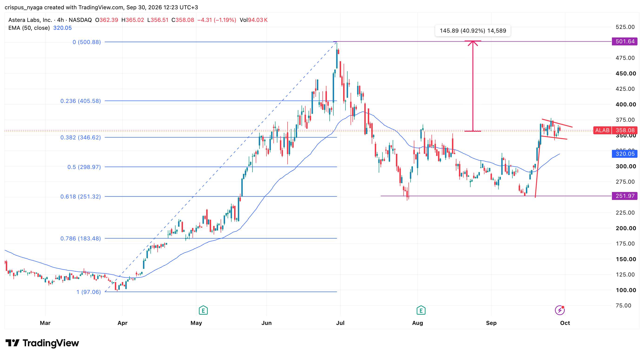This screenshot has width=644, height=357.
Task: Click the 0.5 (298.97) Fibonacci level label
Action: [x=84, y=167]
